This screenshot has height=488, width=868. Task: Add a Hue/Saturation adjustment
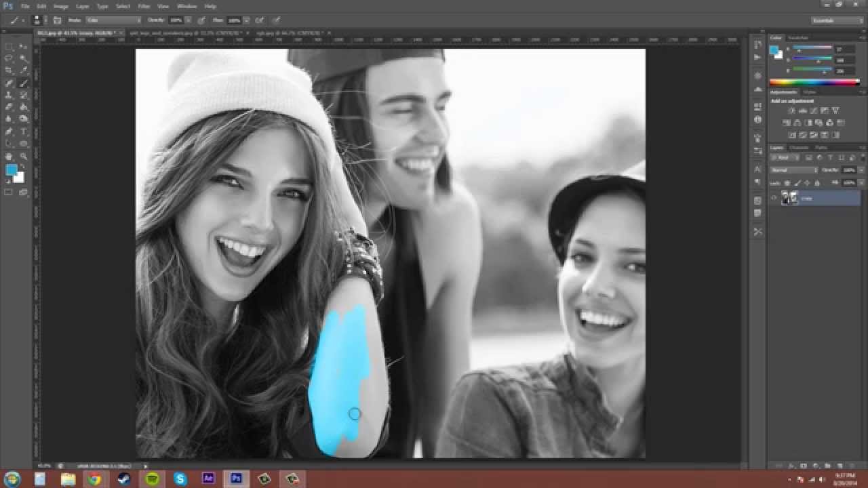tap(786, 123)
